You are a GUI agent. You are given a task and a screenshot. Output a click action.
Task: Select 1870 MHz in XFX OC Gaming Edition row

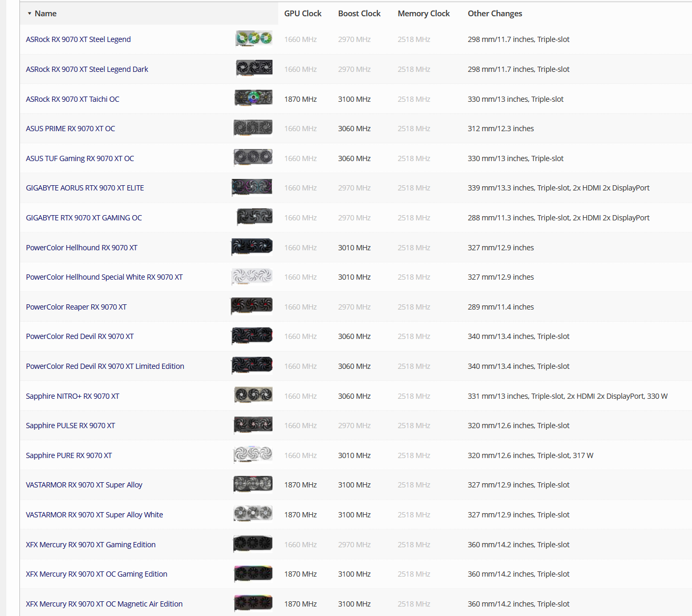(x=300, y=574)
